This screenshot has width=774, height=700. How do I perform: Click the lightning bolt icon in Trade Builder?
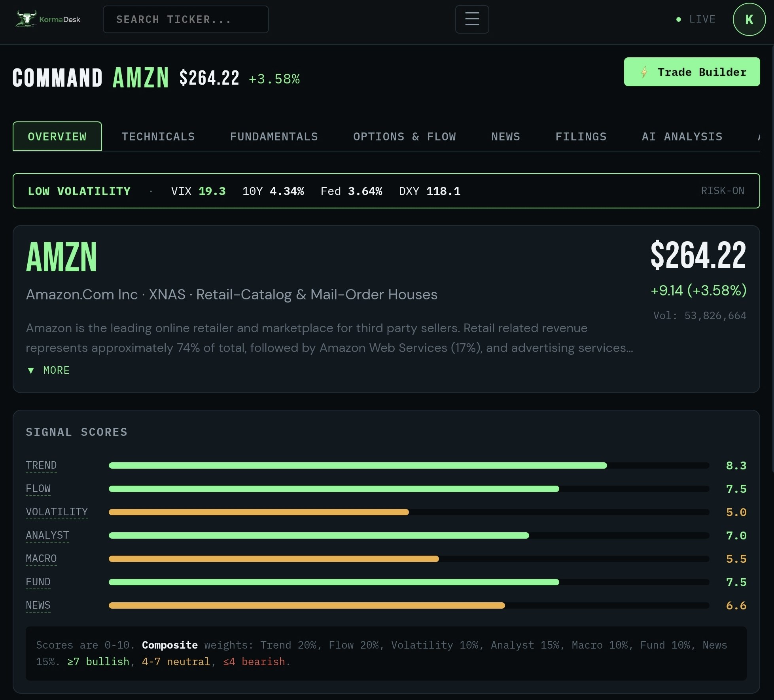644,72
